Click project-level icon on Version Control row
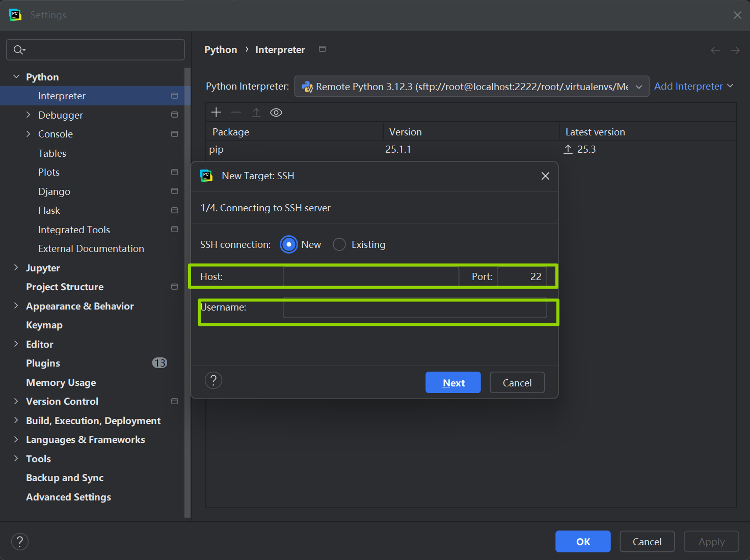Screen dimensions: 750x560 click(x=174, y=401)
